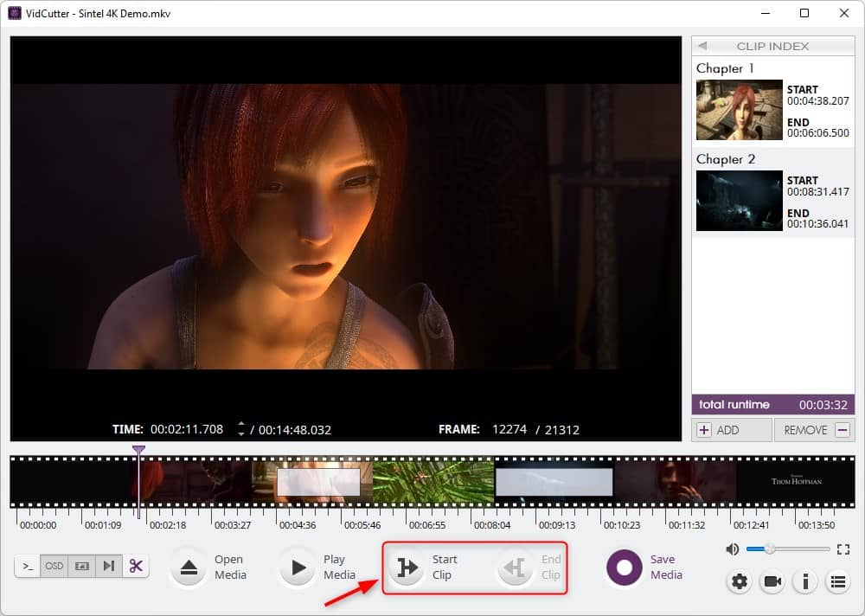Viewport: 865px width, 616px height.
Task: Click the Save Media purple circle
Action: 624,568
